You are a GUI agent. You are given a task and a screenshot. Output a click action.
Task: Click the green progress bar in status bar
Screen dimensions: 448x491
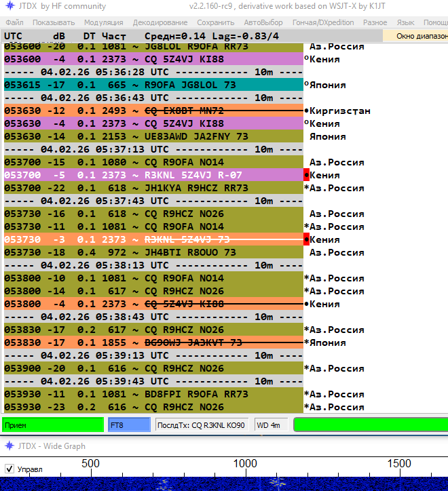pos(371,425)
